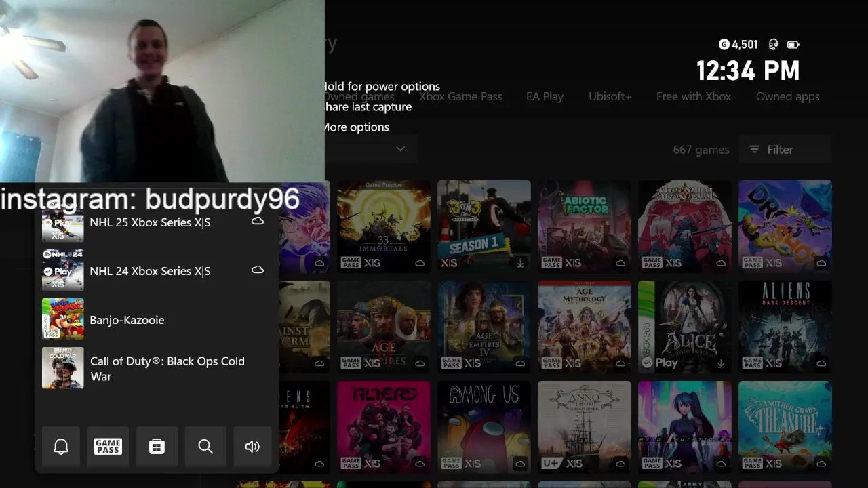Select NHL 25 Xbox Series X|S in guide

(157, 222)
